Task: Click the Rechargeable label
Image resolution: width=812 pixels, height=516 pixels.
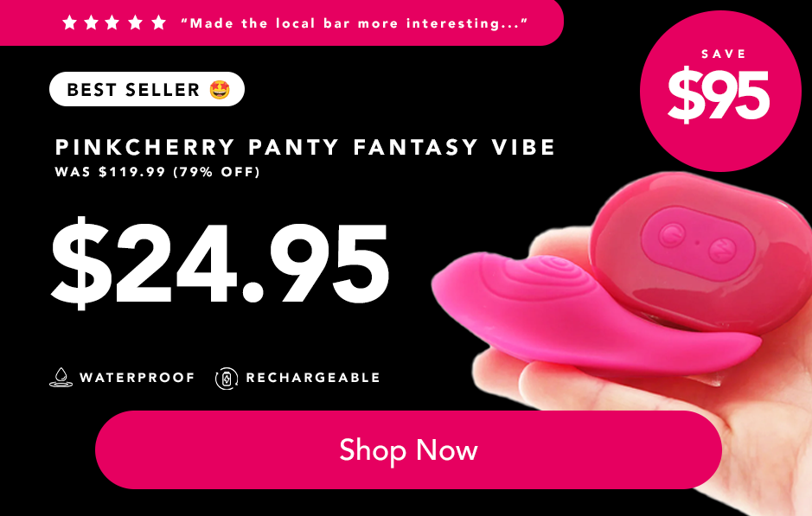Action: click(313, 378)
